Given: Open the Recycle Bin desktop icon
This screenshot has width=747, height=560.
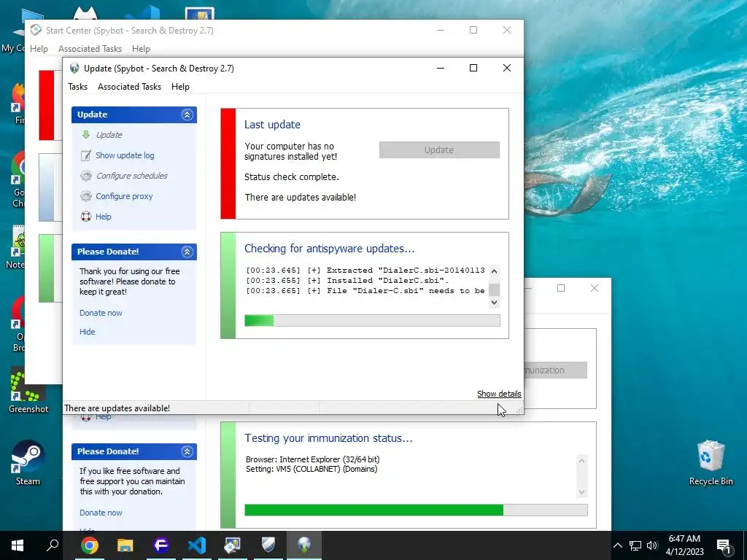Looking at the screenshot, I should coord(711,462).
